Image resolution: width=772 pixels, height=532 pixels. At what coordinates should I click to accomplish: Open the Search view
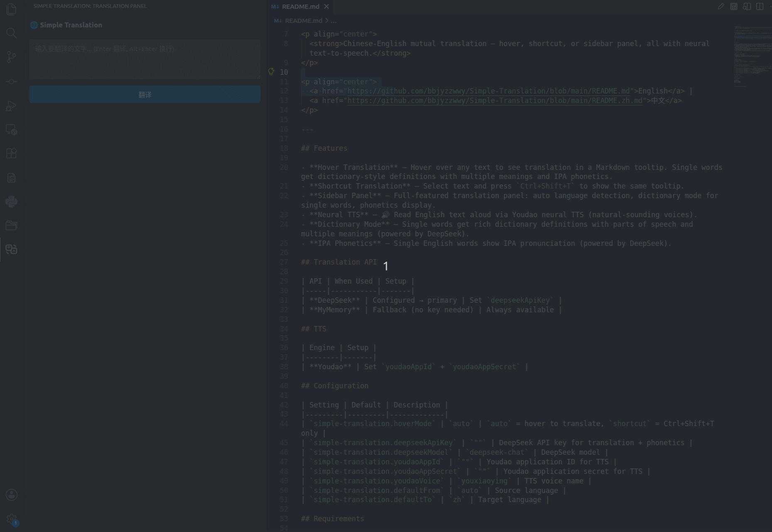[12, 33]
